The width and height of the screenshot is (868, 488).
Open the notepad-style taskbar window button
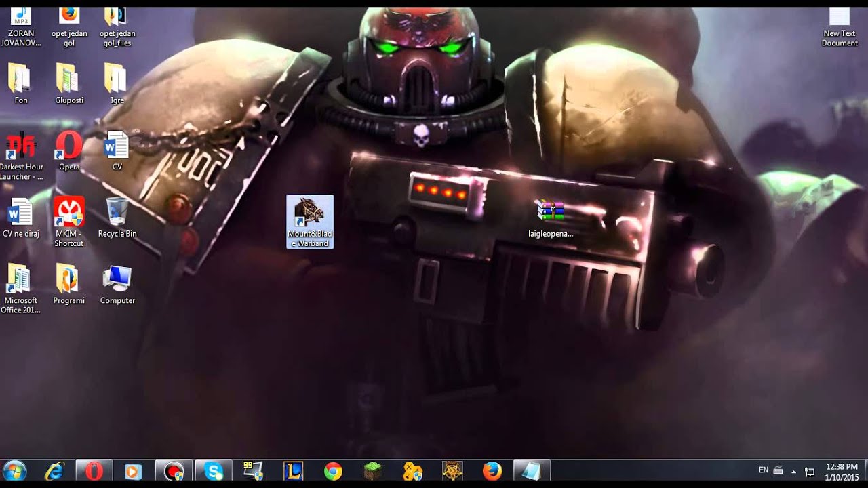[x=532, y=470]
